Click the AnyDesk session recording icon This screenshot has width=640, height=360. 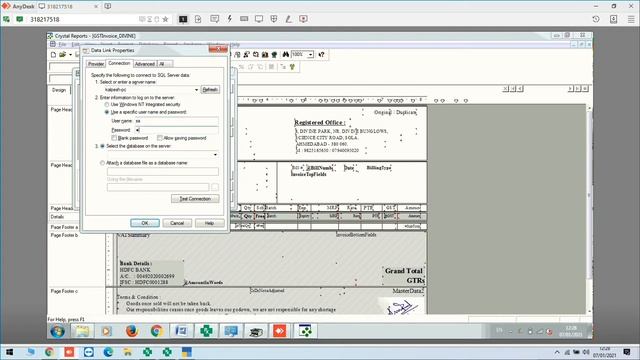pos(303,19)
